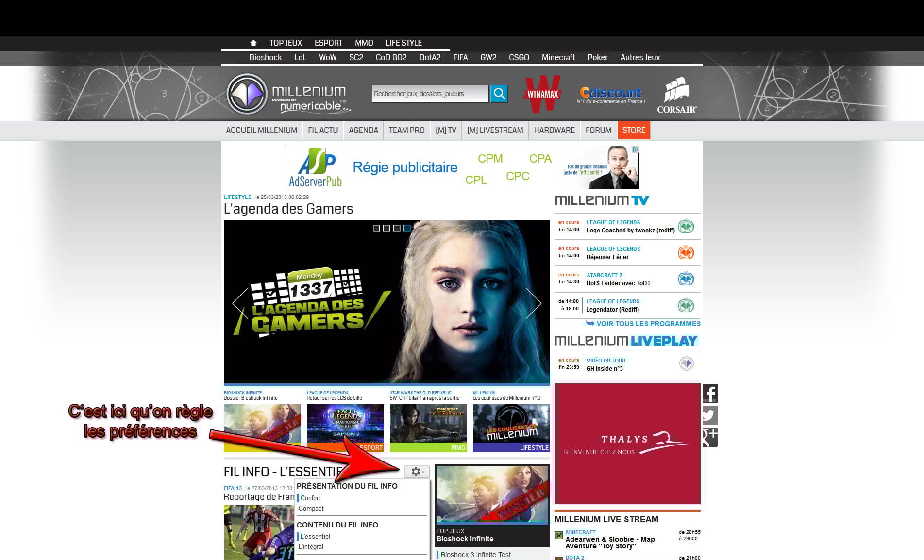Click the blue search magnifier button
The width and height of the screenshot is (924, 560).
click(499, 93)
